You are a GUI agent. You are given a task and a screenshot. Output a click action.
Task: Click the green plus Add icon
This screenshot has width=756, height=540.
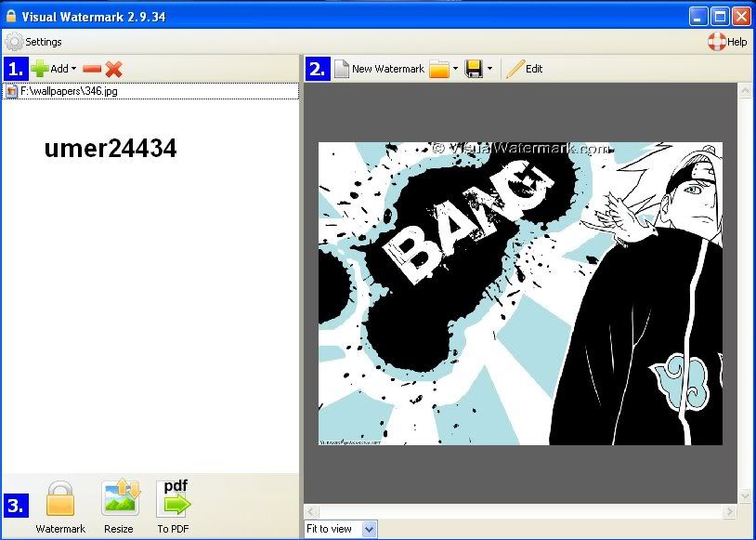click(40, 69)
